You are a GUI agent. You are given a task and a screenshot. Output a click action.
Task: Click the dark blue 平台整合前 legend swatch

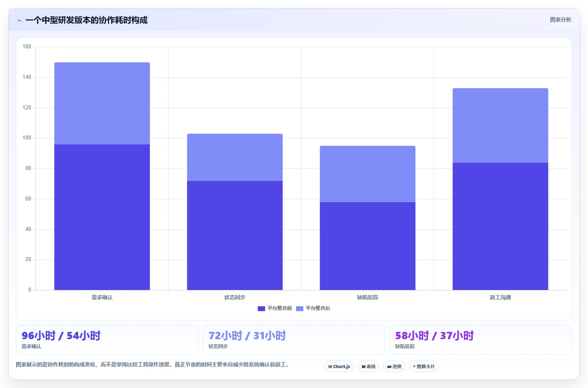(x=261, y=309)
